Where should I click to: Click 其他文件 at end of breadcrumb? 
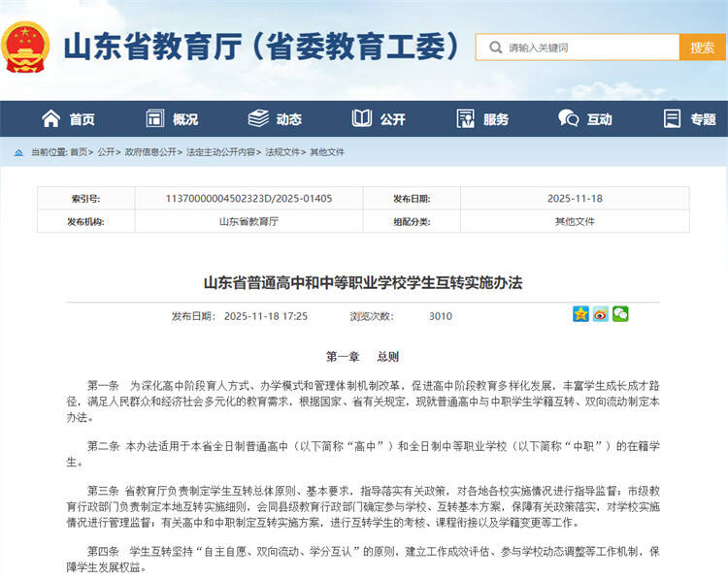coord(327,152)
